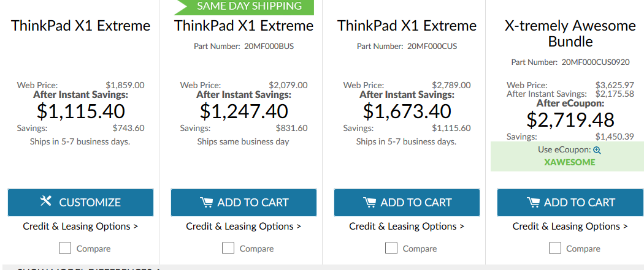Image resolution: width=644 pixels, height=270 pixels.
Task: Click the Customize button
Action: pos(80,203)
